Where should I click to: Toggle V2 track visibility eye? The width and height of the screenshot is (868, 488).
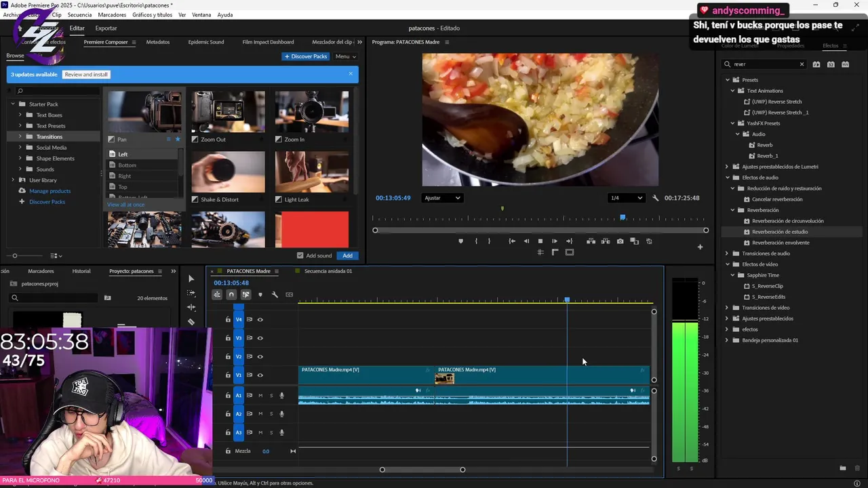tap(260, 357)
